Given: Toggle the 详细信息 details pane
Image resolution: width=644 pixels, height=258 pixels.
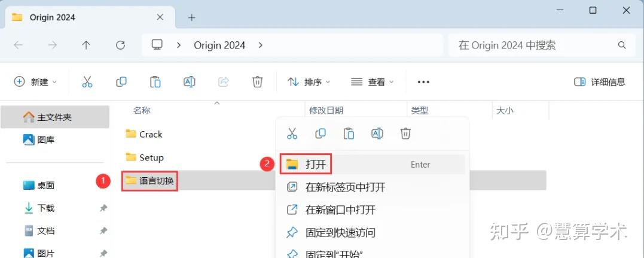Looking at the screenshot, I should tap(599, 82).
